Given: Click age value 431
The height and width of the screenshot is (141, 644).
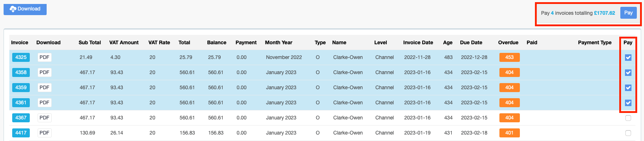Looking at the screenshot, I should (x=448, y=133).
